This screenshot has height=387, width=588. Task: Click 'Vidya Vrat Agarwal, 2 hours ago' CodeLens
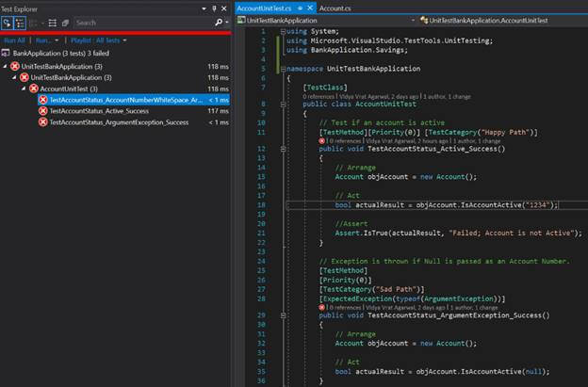pyautogui.click(x=407, y=141)
